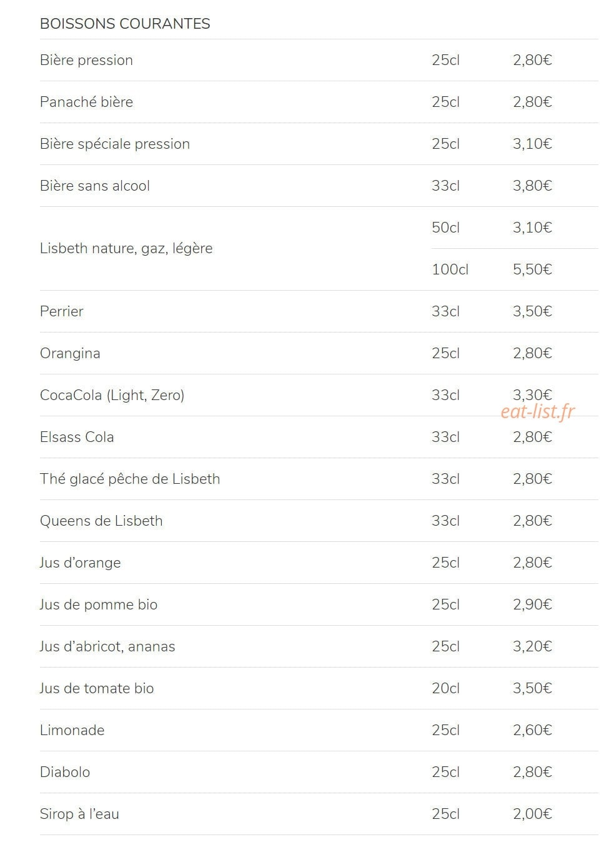Viewport: 616px width, 857px height.
Task: Select the Limonade entry
Action: pos(72,730)
